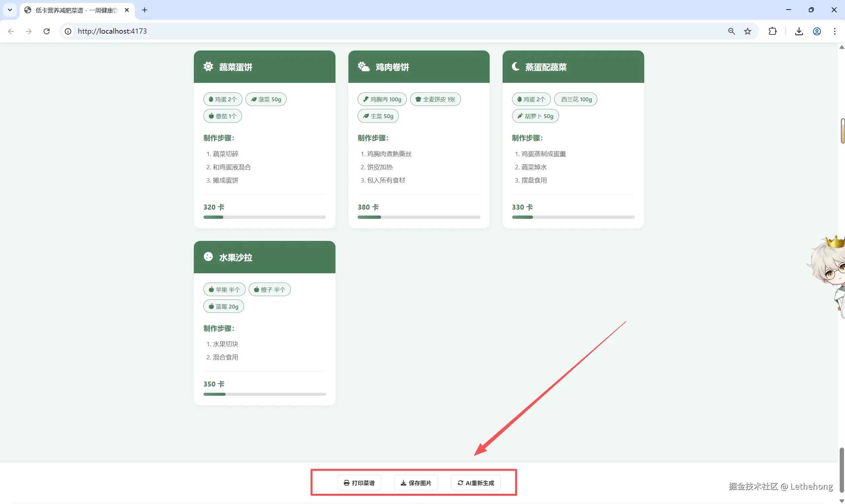Click the 打印菜谱 button

click(x=359, y=483)
